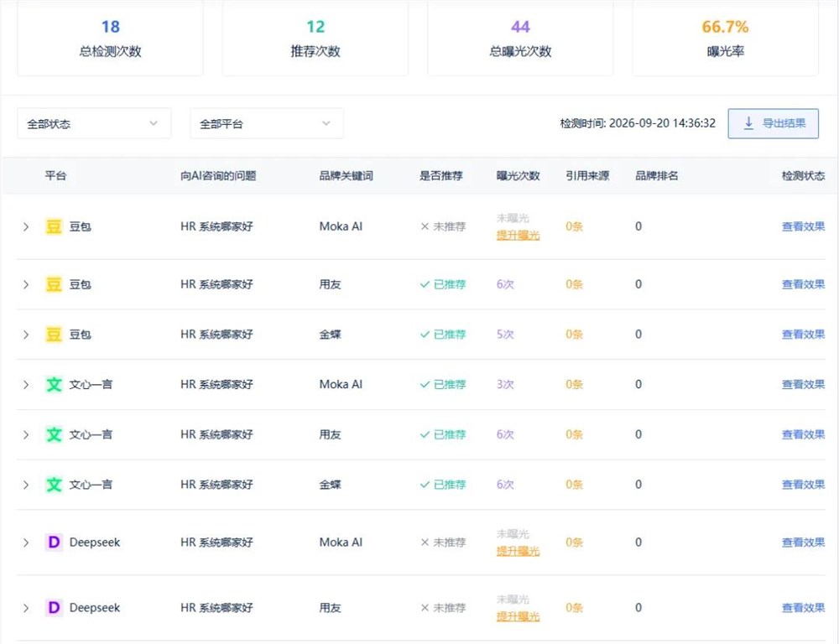The width and height of the screenshot is (839, 644).
Task: Click the 豆包 icon in the 金蝶 row
Action: pyautogui.click(x=54, y=335)
